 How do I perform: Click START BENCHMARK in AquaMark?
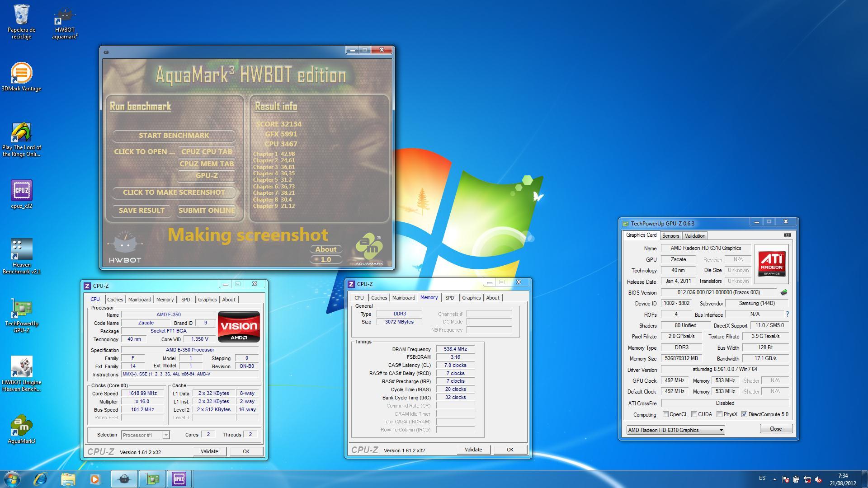[174, 136]
